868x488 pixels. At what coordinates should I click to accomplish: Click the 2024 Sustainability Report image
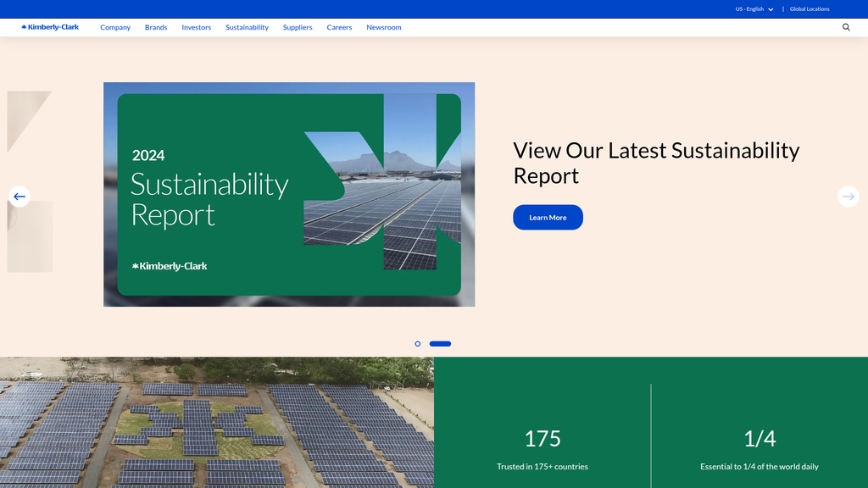point(289,194)
